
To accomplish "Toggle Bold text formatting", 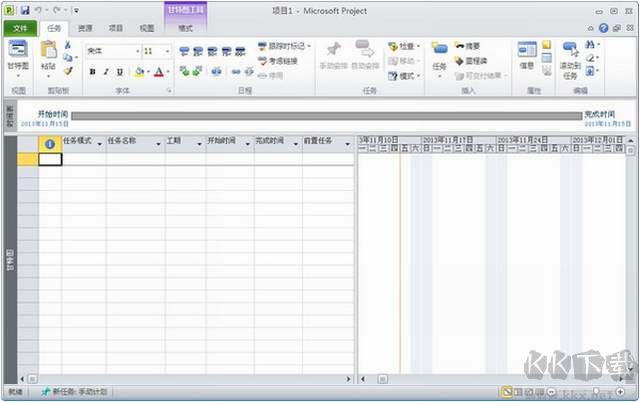I will click(x=92, y=72).
